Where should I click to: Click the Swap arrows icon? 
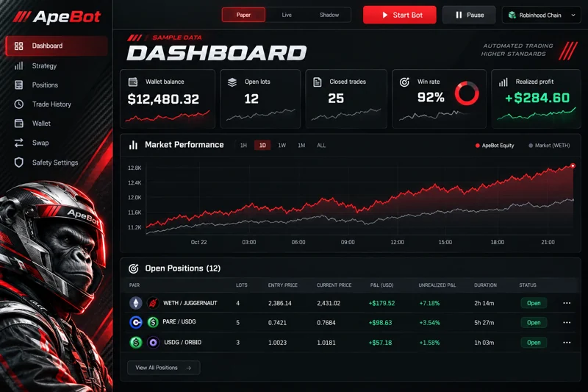pyautogui.click(x=19, y=143)
